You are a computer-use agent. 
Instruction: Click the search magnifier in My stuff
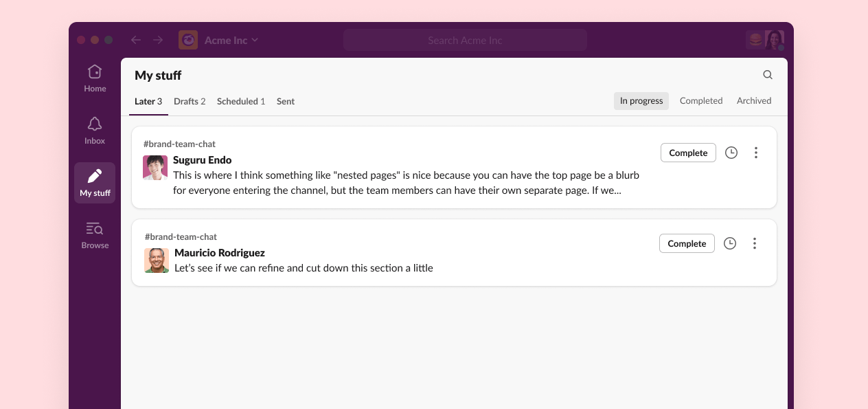click(767, 74)
